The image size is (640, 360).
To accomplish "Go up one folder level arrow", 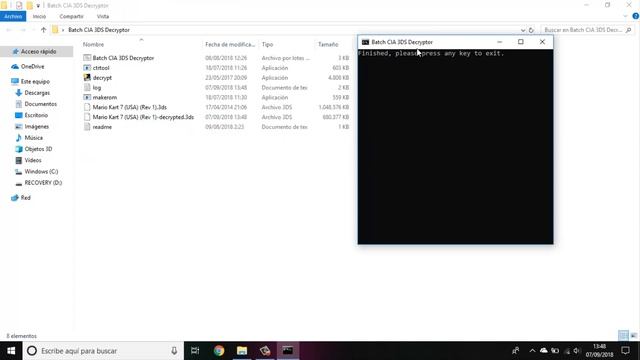I will pyautogui.click(x=44, y=30).
